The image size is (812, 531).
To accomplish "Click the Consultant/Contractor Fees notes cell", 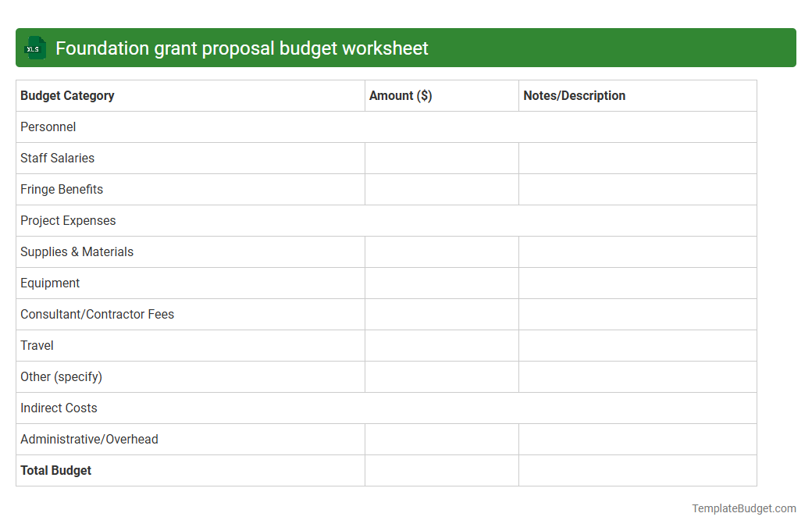I will (637, 314).
